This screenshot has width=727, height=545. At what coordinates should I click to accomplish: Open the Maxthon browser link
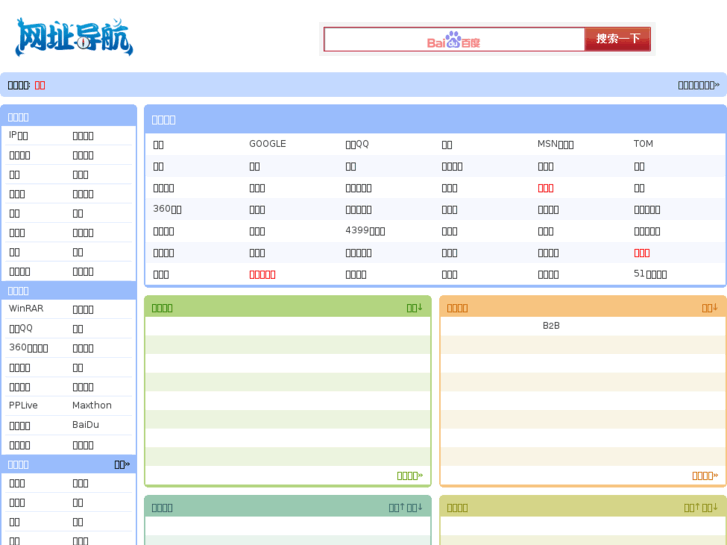coord(92,405)
